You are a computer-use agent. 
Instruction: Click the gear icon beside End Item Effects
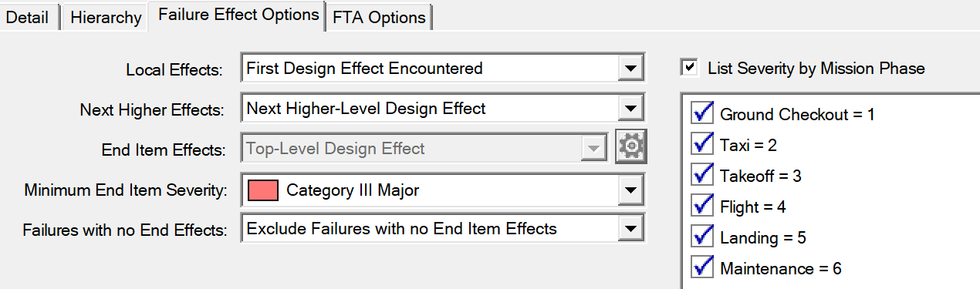coord(630,148)
